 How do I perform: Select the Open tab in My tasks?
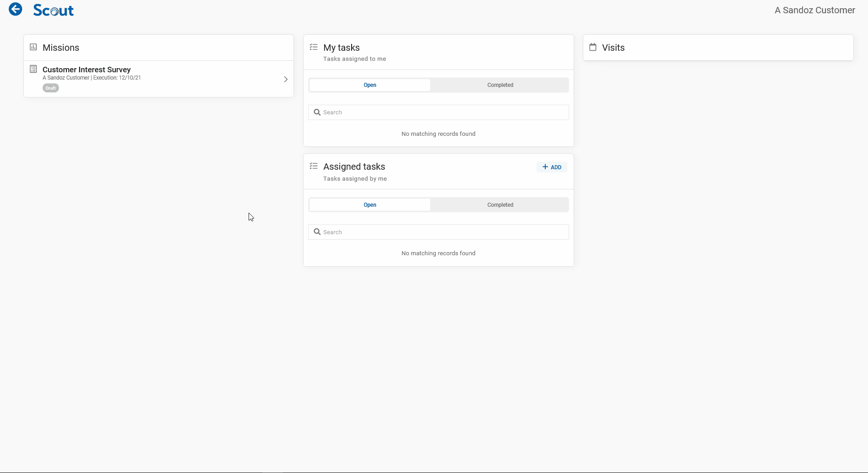click(369, 85)
